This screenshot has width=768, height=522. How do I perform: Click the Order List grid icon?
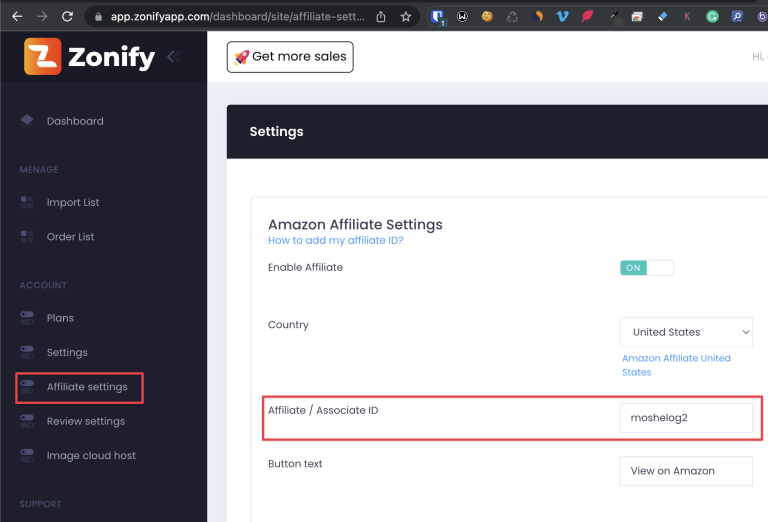click(27, 237)
